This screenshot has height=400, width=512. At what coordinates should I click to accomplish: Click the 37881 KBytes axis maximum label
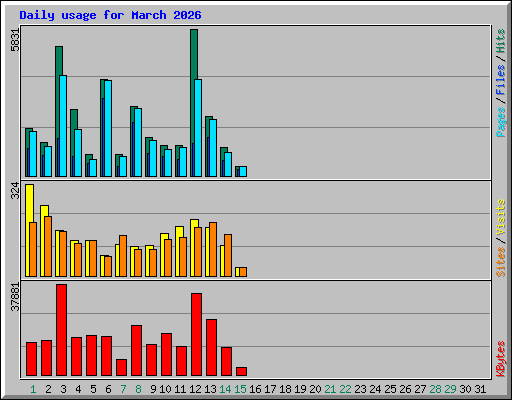click(15, 297)
